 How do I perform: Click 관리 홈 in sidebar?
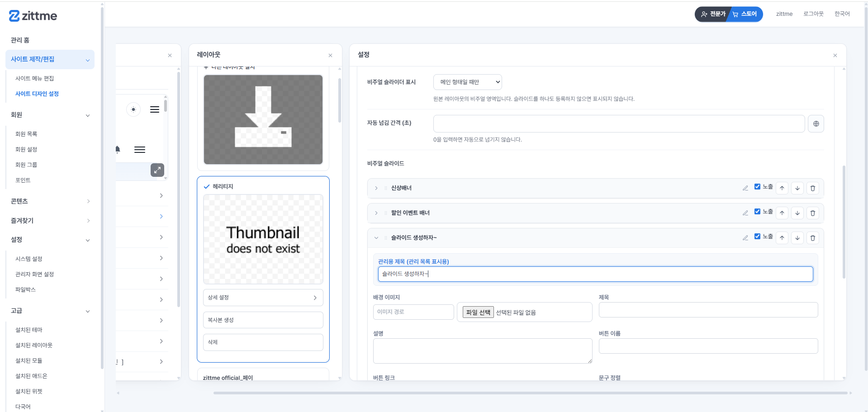click(20, 40)
